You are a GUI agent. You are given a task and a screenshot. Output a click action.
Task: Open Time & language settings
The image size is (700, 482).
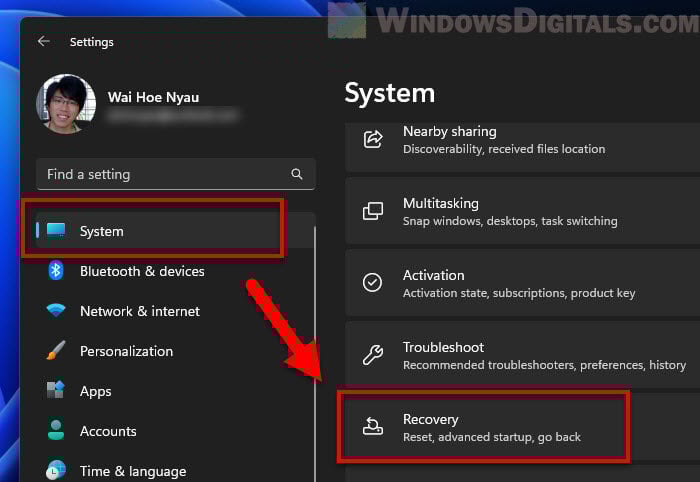pyautogui.click(x=175, y=471)
